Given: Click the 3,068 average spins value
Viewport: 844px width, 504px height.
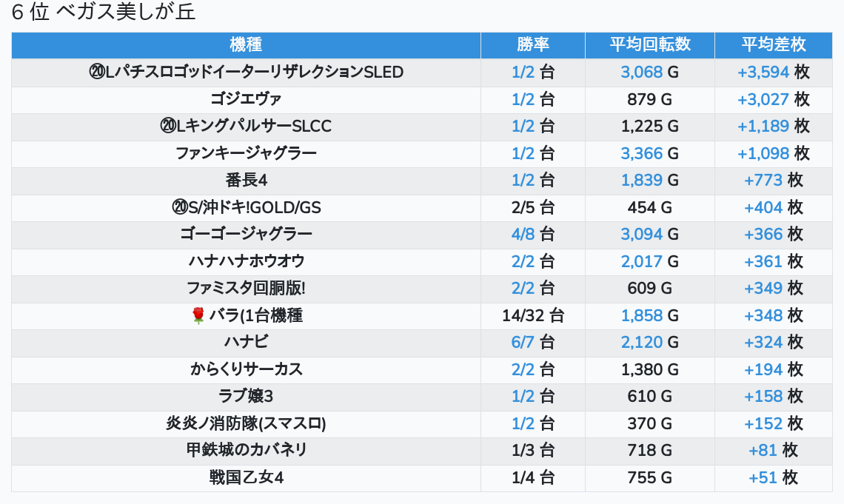Looking at the screenshot, I should click(642, 73).
